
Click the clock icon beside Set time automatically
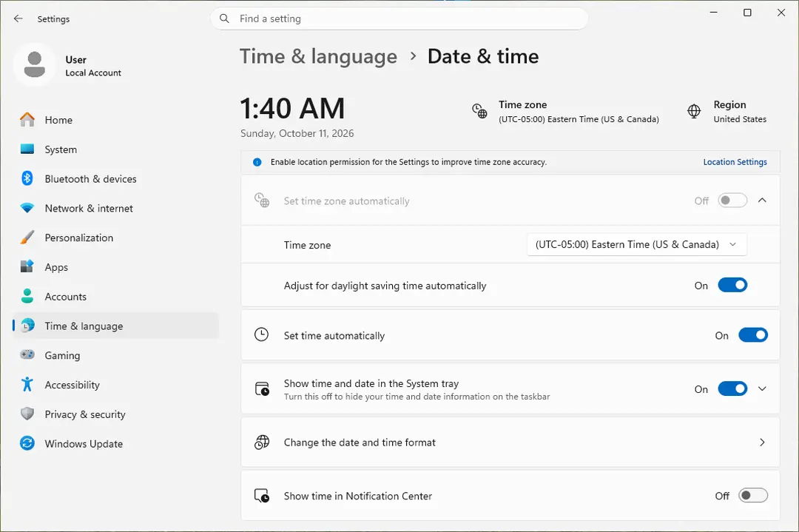[261, 334]
